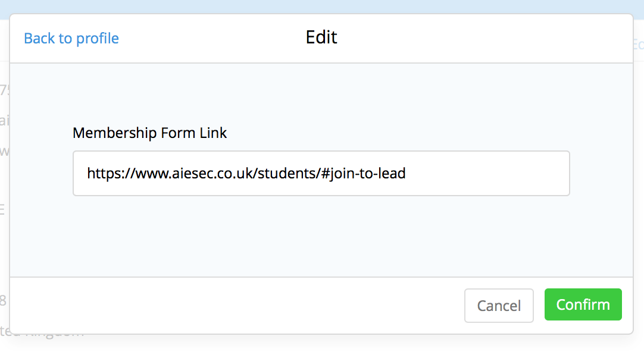Click the "Edit" dialog title

pyautogui.click(x=321, y=37)
